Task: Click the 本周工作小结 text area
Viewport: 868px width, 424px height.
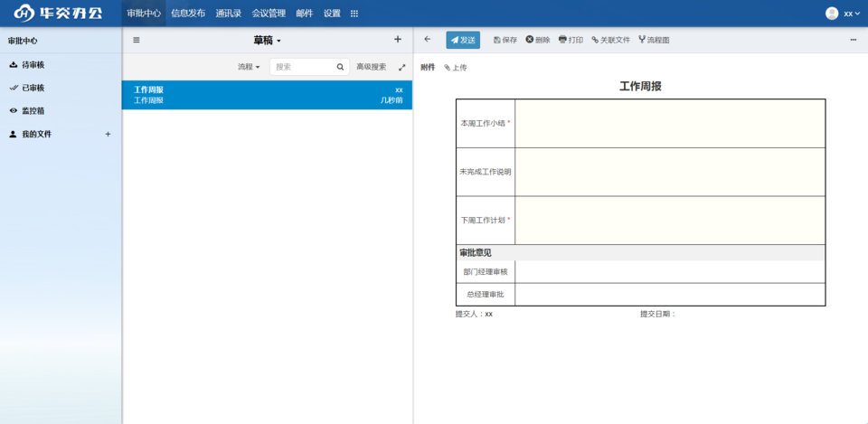Action: pos(670,124)
